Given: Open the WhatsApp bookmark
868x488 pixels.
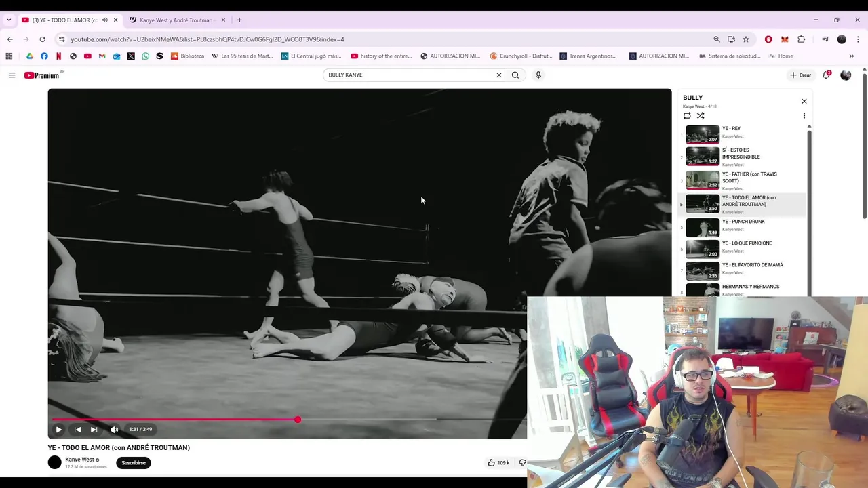Looking at the screenshot, I should (x=145, y=56).
